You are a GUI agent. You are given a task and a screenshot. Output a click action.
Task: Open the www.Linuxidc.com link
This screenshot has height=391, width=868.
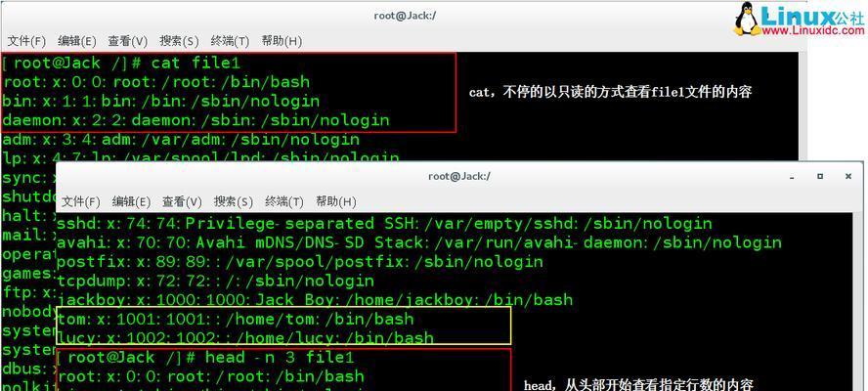point(812,31)
